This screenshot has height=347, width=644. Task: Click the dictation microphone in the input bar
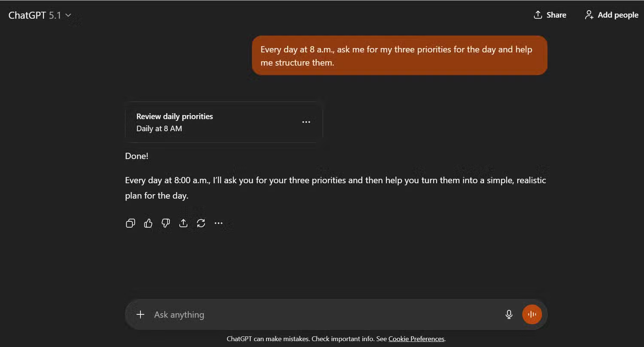509,314
